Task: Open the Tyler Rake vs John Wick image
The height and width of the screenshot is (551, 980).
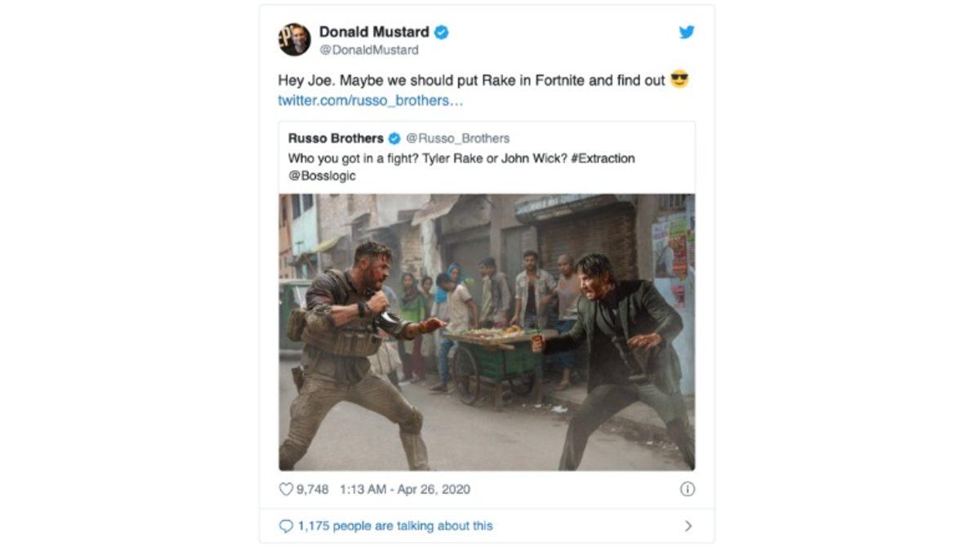Action: [x=488, y=328]
